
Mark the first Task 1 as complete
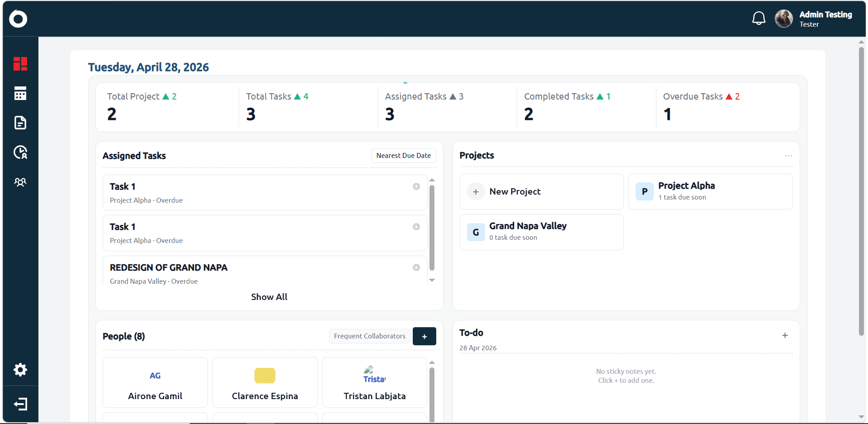tap(416, 186)
